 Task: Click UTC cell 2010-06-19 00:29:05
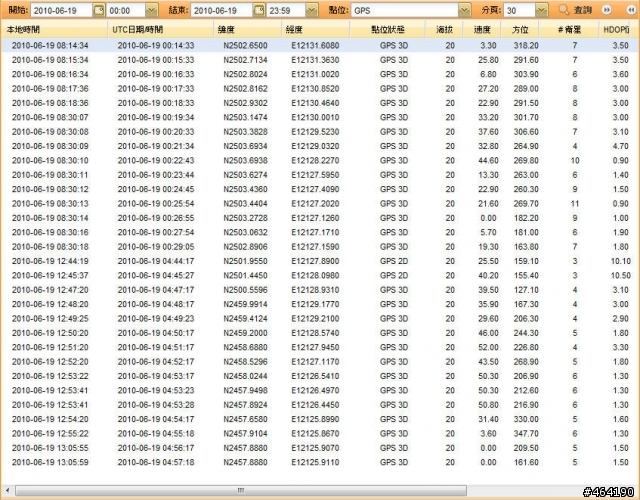coord(156,247)
